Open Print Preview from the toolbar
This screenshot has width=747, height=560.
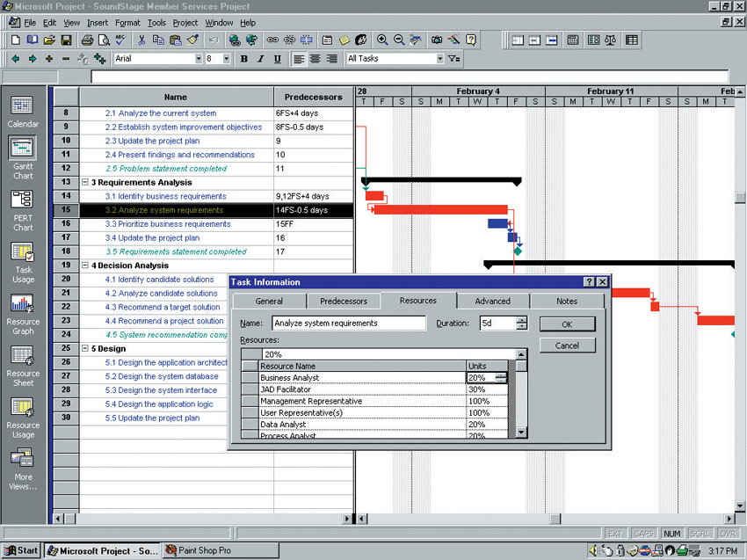[104, 40]
